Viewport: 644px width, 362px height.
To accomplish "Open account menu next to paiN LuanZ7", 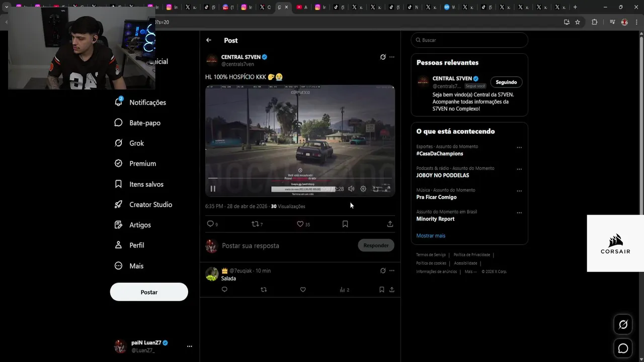I will [189, 346].
